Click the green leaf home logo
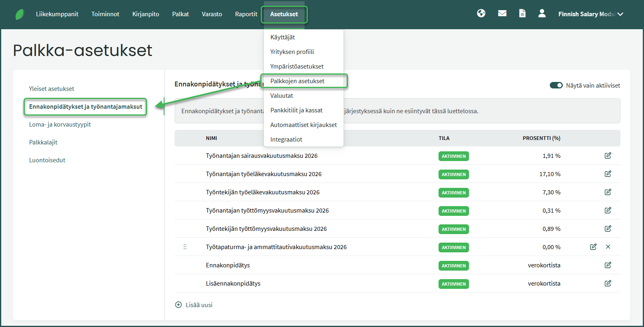The image size is (644, 327). tap(19, 14)
